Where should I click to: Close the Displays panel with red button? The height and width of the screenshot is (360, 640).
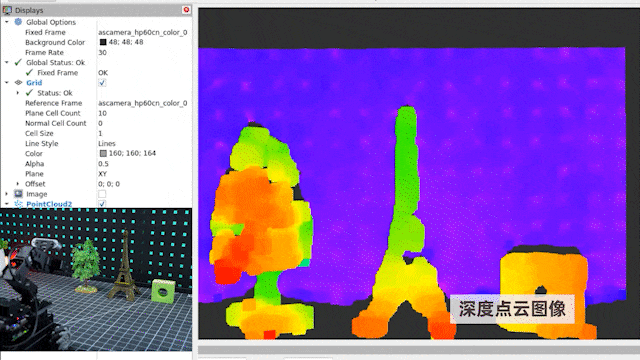coord(186,9)
